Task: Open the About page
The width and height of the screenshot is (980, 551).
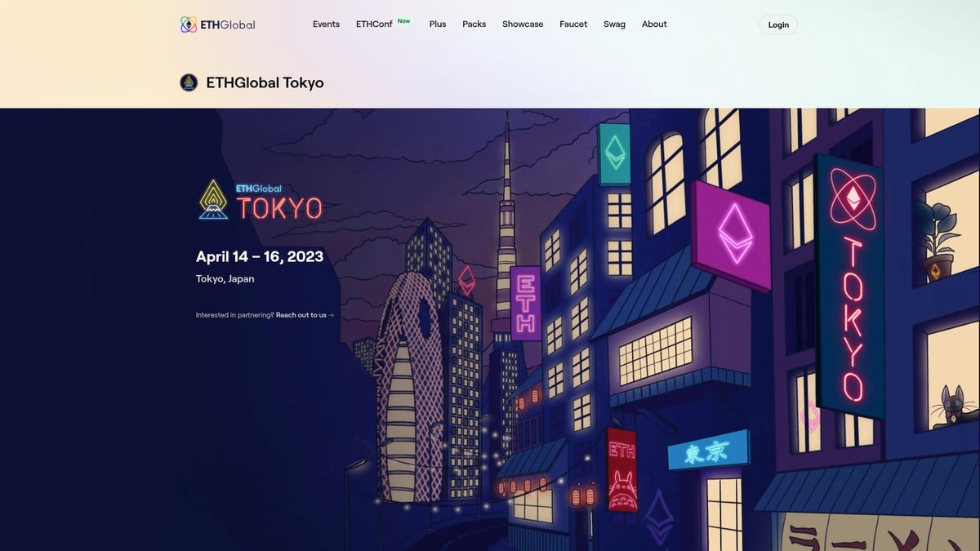Action: 654,24
